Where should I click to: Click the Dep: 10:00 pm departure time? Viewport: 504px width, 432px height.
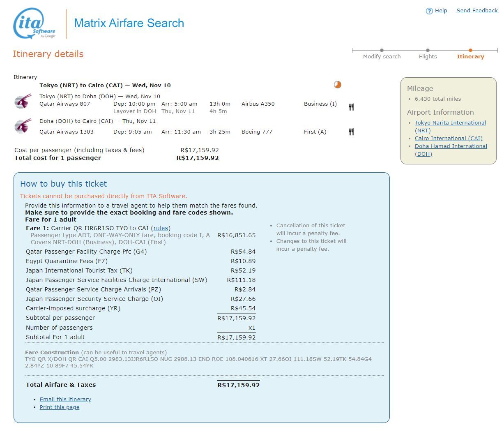[x=134, y=104]
